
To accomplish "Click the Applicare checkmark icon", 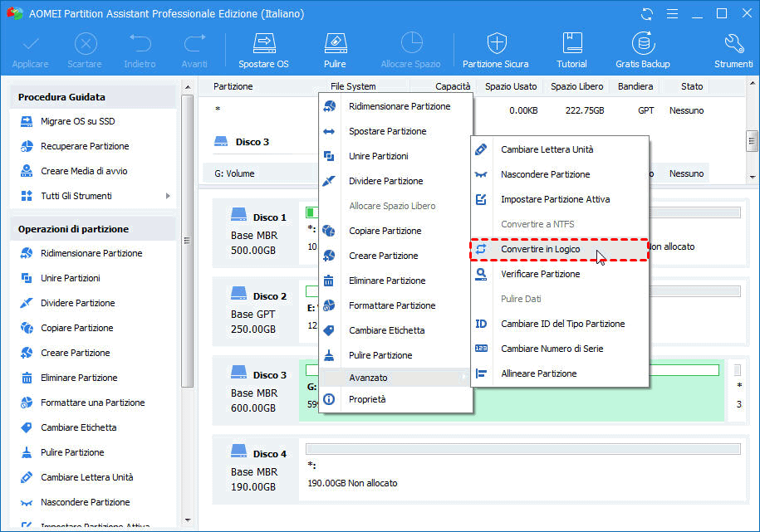I will pos(31,44).
